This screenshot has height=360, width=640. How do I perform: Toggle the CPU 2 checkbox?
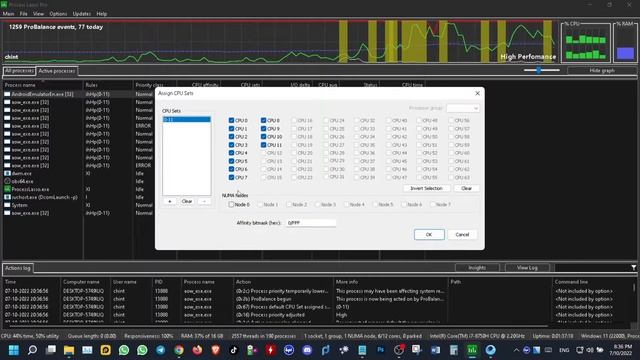(231, 137)
